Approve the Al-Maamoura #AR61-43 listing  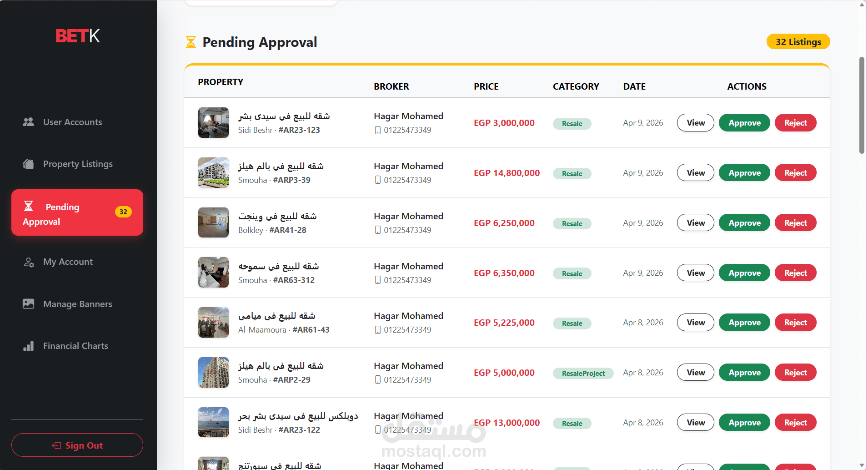click(x=744, y=323)
